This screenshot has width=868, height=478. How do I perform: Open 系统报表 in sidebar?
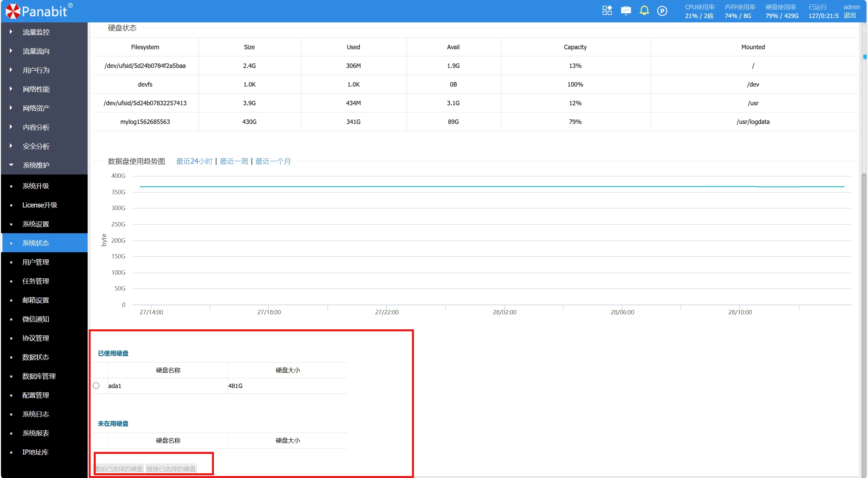click(44, 433)
